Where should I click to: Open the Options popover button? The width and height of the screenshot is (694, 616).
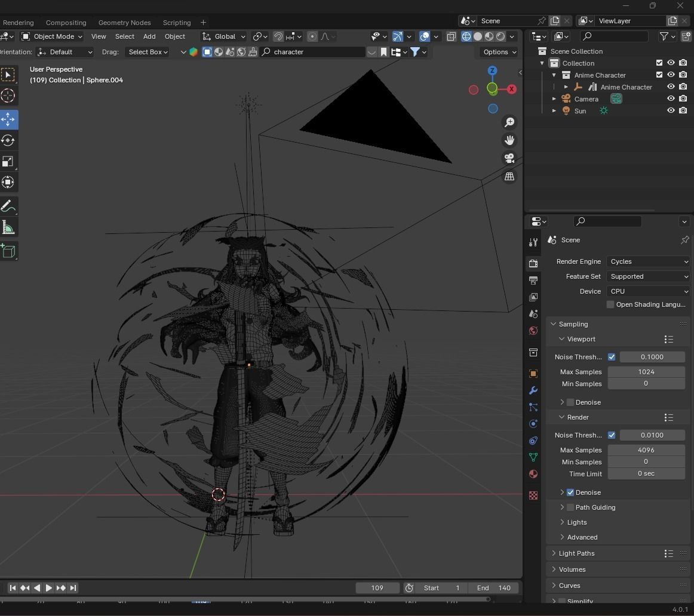click(x=499, y=52)
